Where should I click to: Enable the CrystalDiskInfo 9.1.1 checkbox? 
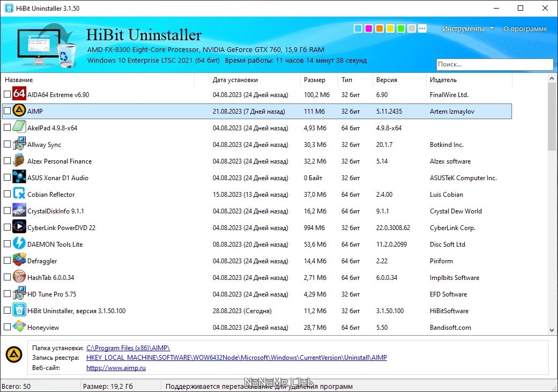pyautogui.click(x=7, y=211)
